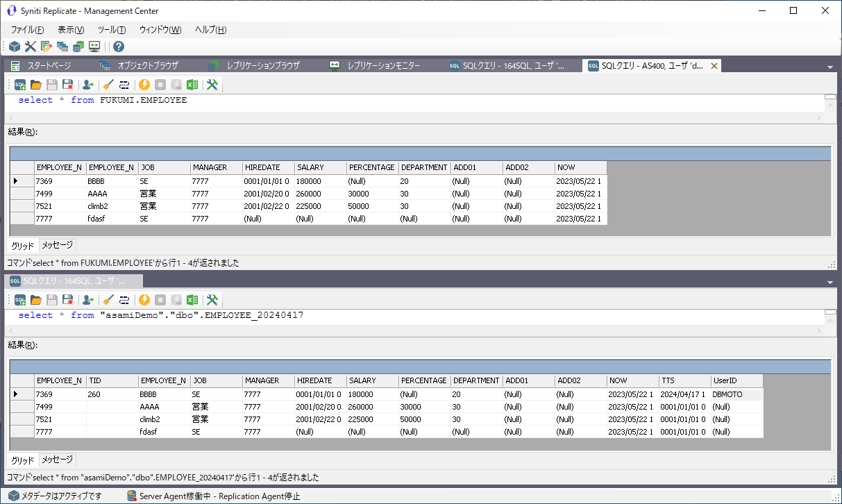Open the ウィンドウ(W) menu
This screenshot has height=504, width=842.
pos(160,30)
